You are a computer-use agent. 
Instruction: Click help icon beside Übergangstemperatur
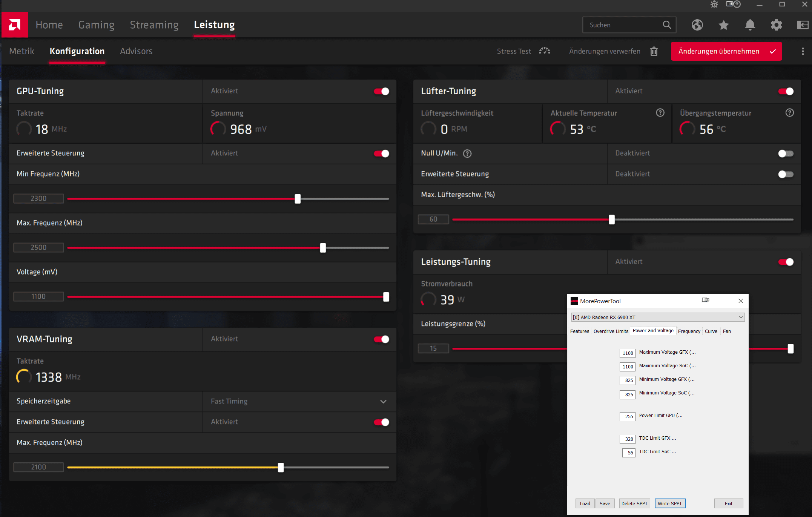point(790,113)
